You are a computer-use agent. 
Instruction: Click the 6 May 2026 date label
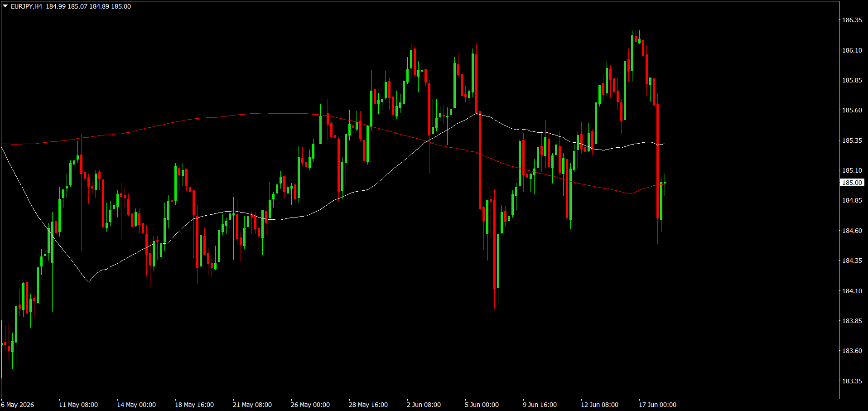coord(18,405)
